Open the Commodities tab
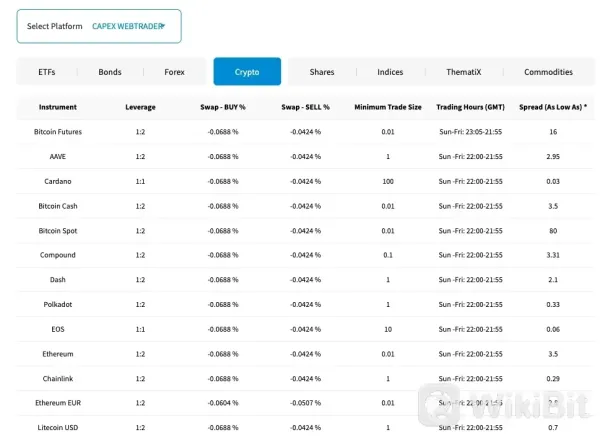The height and width of the screenshot is (440, 600). 548,72
